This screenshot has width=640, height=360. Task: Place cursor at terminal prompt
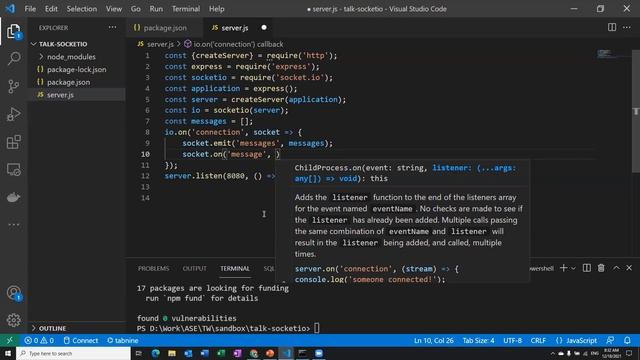point(317,328)
